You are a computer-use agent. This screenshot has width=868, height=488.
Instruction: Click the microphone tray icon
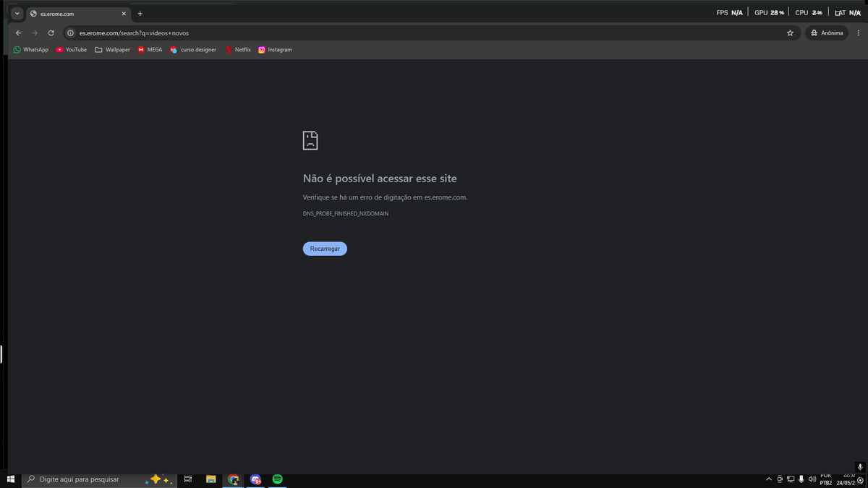click(x=801, y=479)
